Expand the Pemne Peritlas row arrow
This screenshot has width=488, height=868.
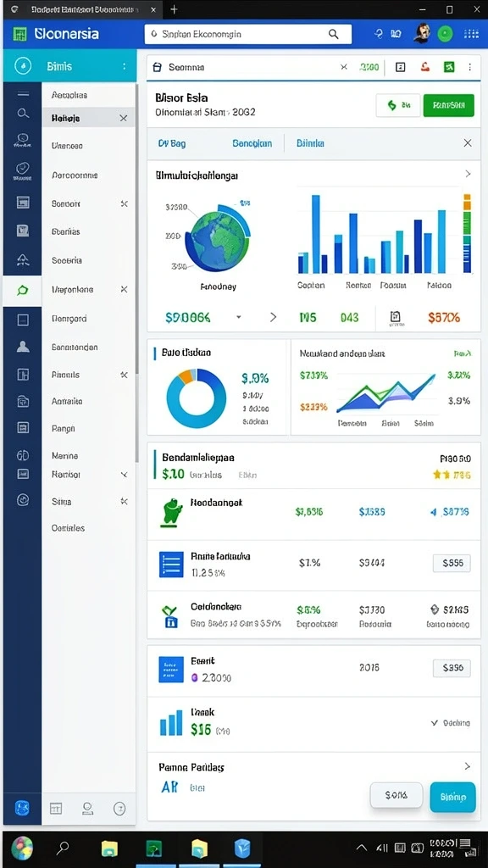468,766
